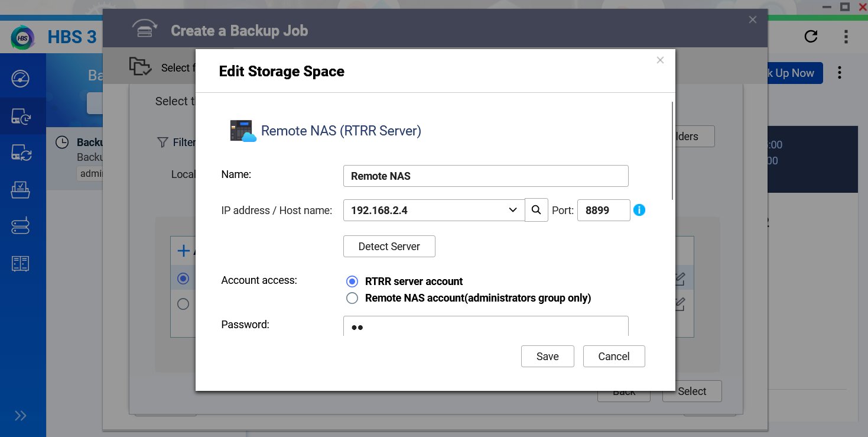Save the storage space settings
The image size is (868, 437).
pos(547,357)
